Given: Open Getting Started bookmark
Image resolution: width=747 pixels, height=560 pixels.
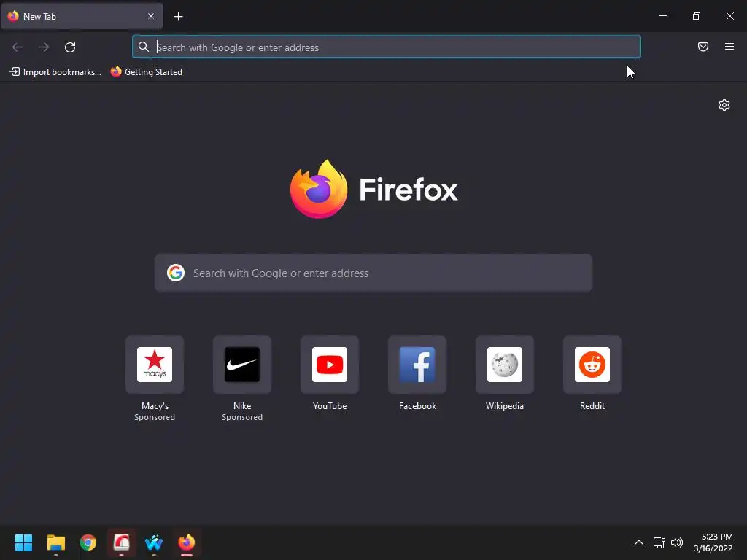Looking at the screenshot, I should tap(147, 72).
